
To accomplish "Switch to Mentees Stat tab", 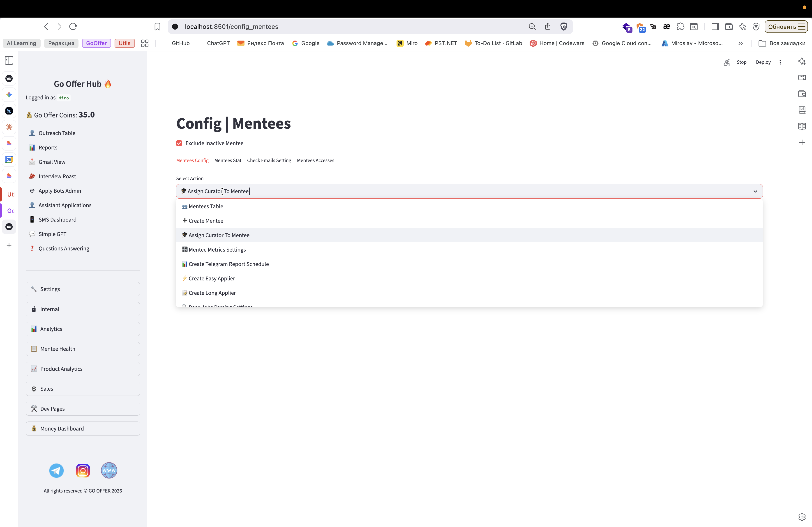I will pos(228,160).
